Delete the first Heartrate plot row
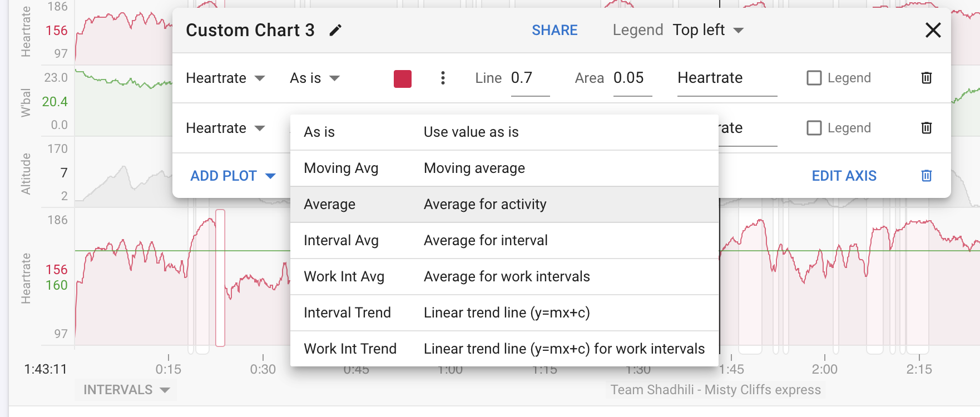This screenshot has width=980, height=417. pos(927,78)
